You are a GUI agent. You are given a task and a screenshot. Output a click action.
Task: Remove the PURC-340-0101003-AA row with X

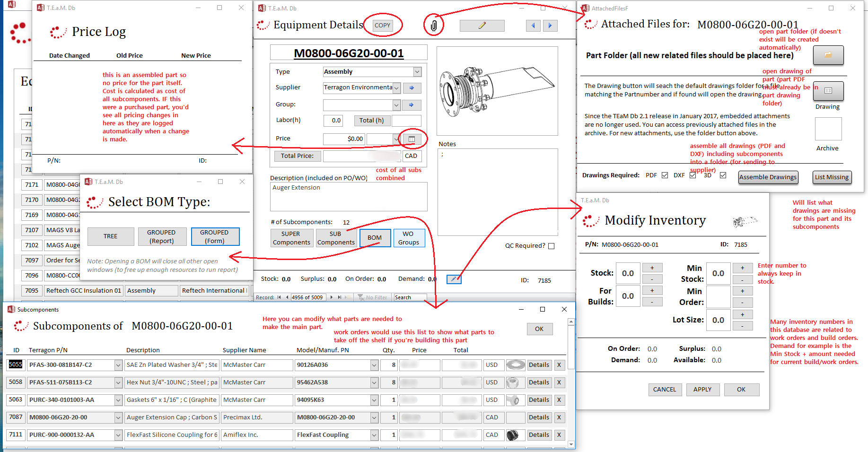point(559,400)
